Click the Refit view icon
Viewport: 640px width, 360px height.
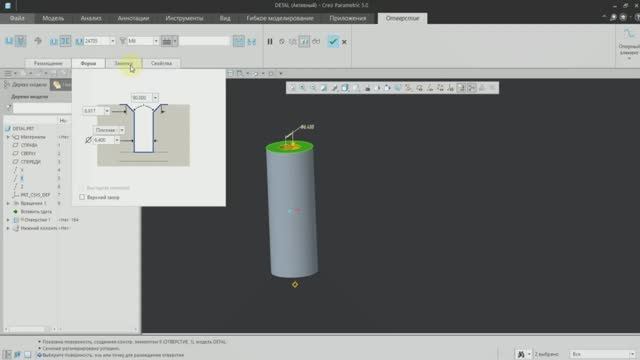292,88
